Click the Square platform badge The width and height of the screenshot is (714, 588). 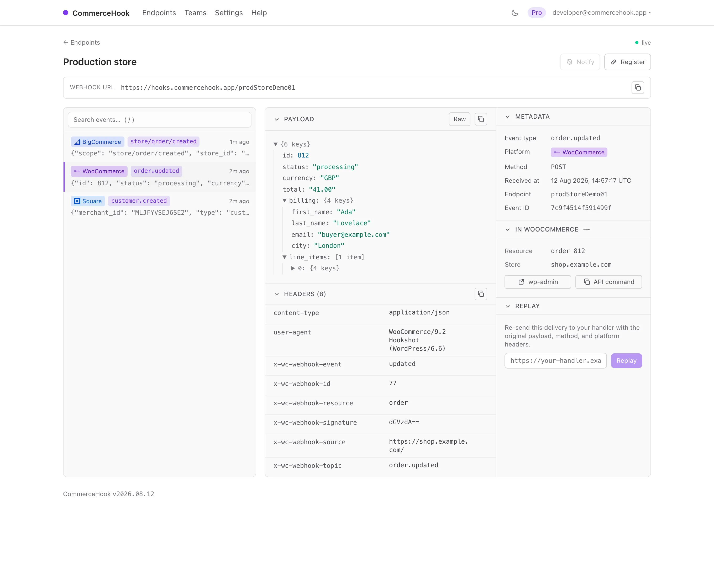pos(88,201)
